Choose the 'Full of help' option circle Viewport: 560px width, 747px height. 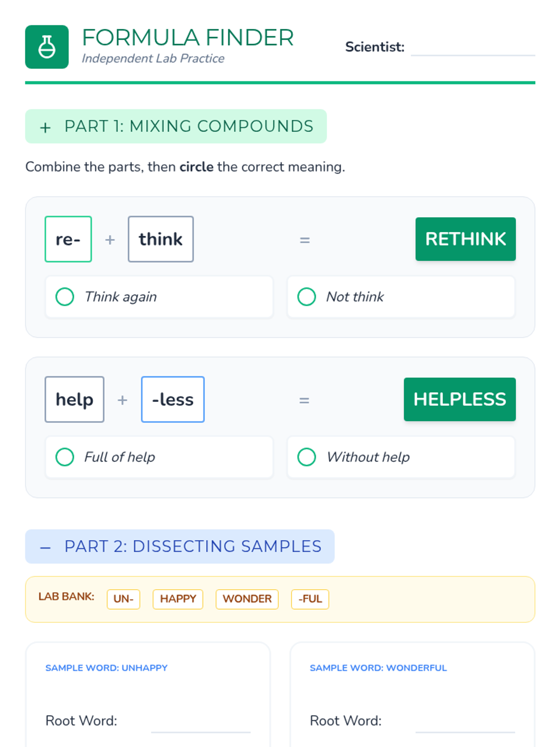65,457
